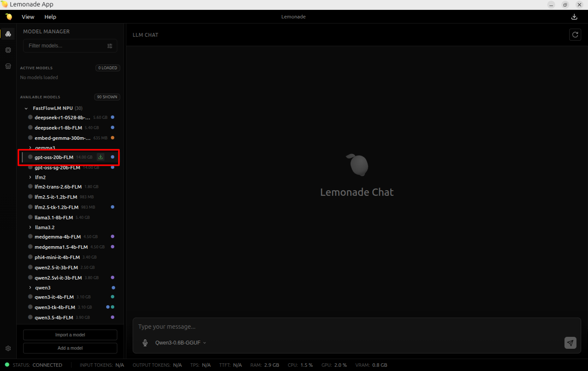Download gpt-oss-20b-FLM using its green icon
This screenshot has height=371, width=588.
click(101, 157)
